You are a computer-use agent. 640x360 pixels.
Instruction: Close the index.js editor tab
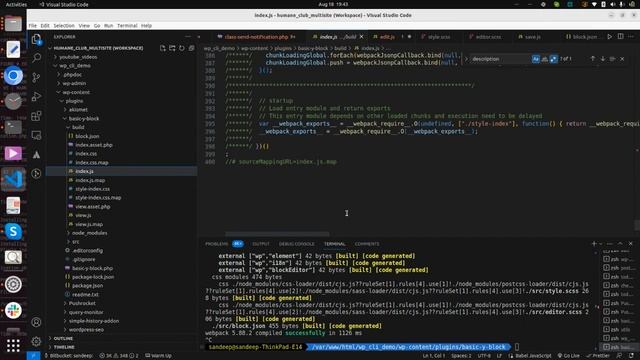coord(361,37)
